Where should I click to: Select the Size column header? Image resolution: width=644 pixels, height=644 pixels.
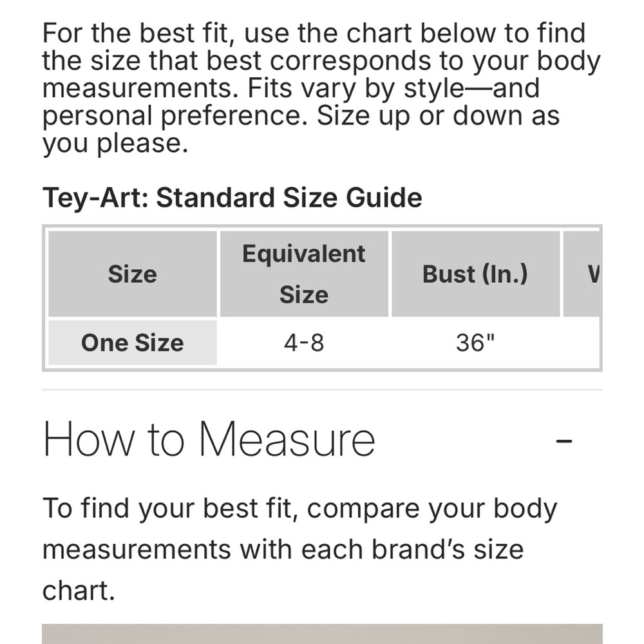pyautogui.click(x=133, y=274)
